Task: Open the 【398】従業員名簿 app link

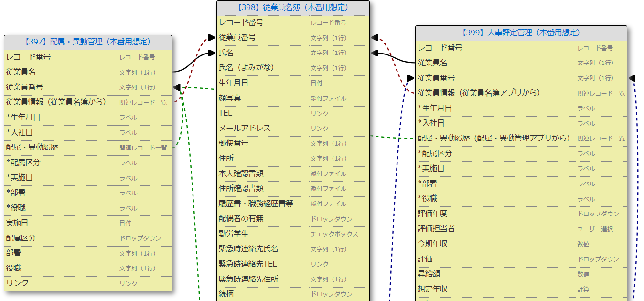Action: pos(292,8)
